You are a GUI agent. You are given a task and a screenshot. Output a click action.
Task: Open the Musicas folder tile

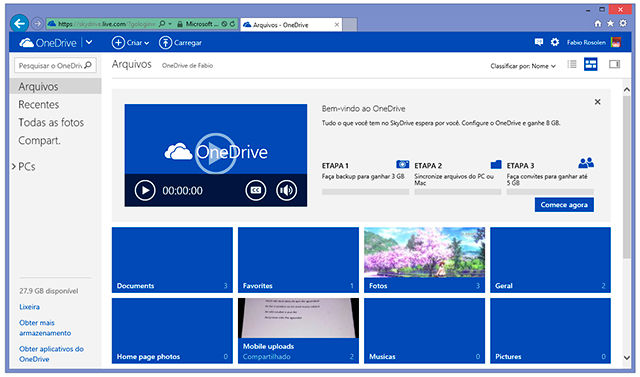(x=424, y=331)
